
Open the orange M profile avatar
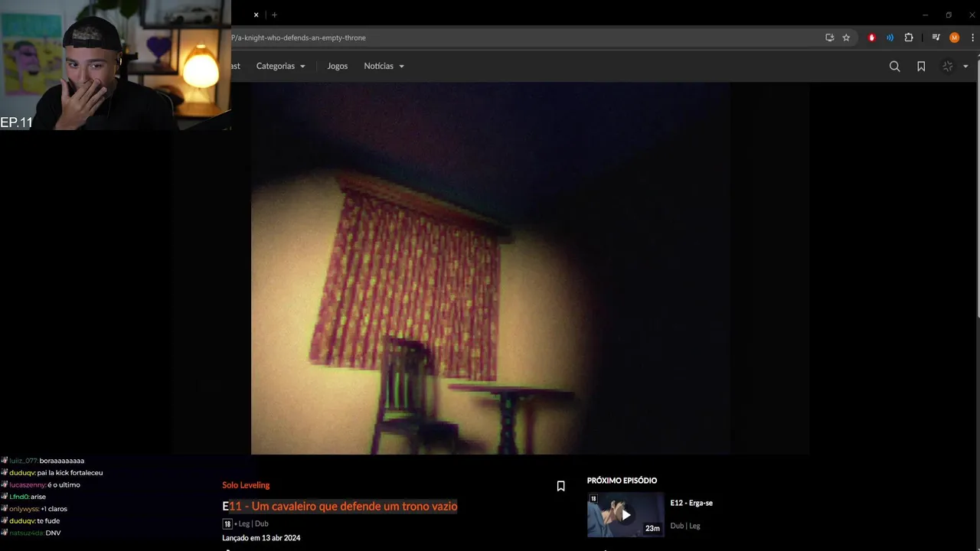(954, 37)
